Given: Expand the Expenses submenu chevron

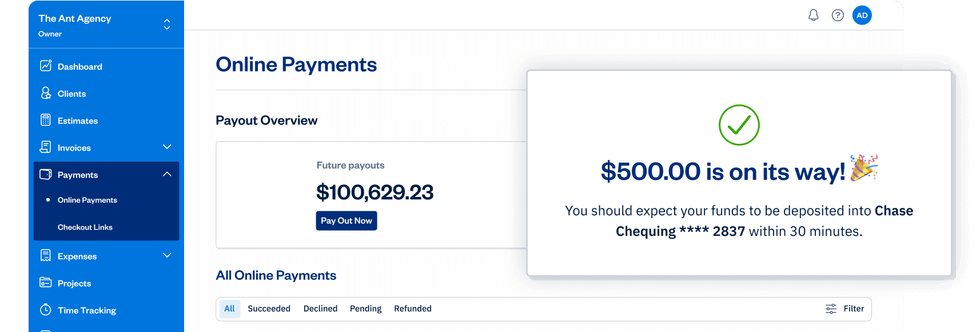Looking at the screenshot, I should pyautogui.click(x=167, y=255).
